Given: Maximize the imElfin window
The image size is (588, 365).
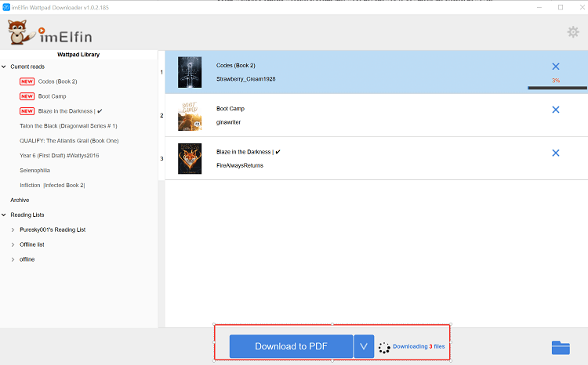Looking at the screenshot, I should [561, 7].
